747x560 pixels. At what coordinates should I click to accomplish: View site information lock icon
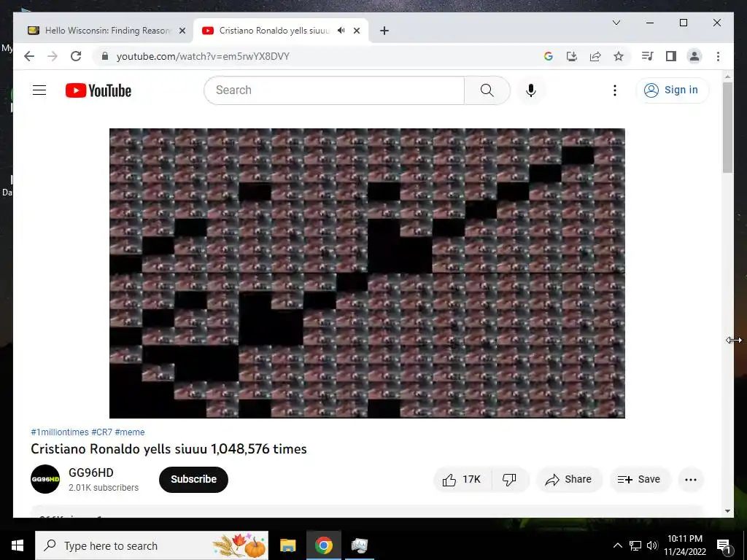105,56
